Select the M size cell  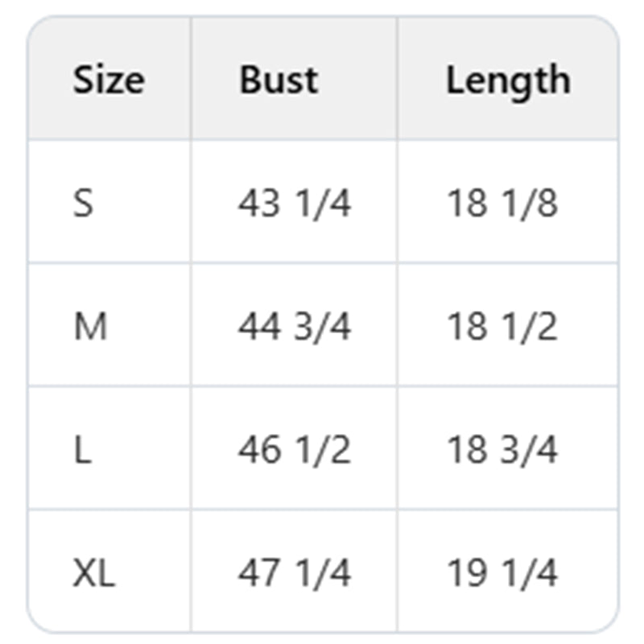(x=90, y=328)
